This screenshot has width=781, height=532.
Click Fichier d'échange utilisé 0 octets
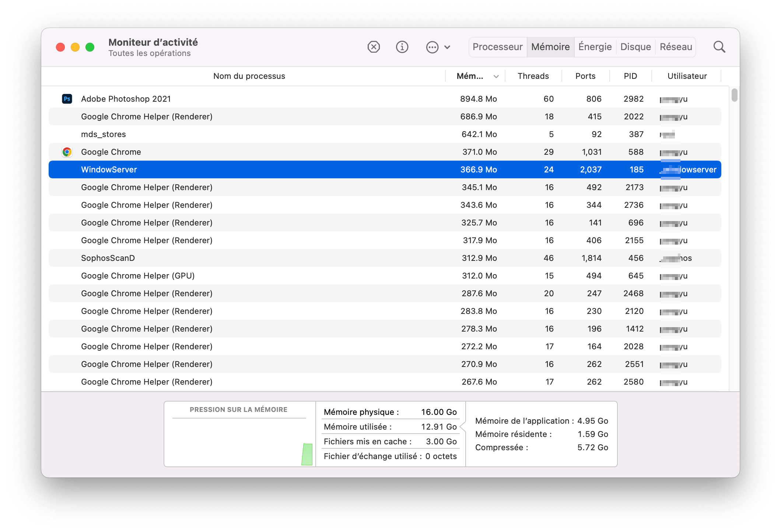coord(390,456)
